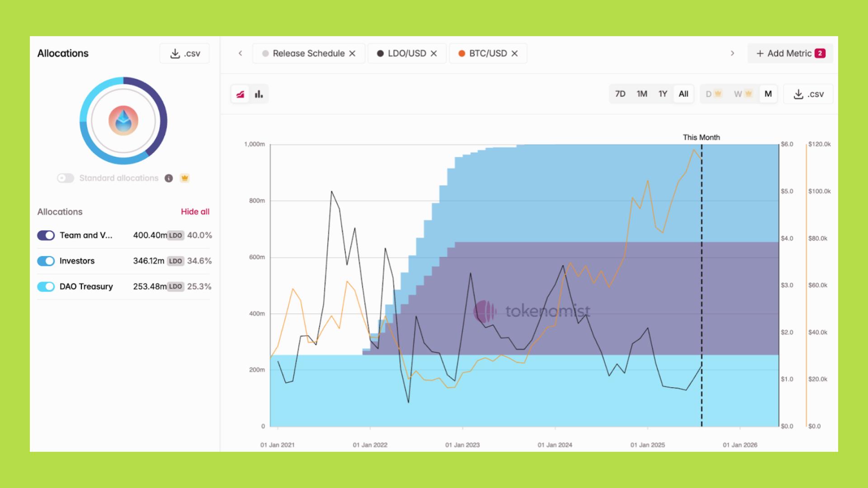Toggle the Investors allocation switch
Image resolution: width=868 pixels, height=488 pixels.
(46, 261)
